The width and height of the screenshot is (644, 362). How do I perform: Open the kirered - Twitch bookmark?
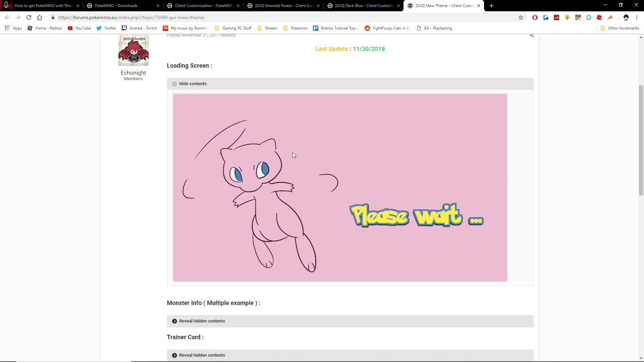pyautogui.click(x=139, y=28)
